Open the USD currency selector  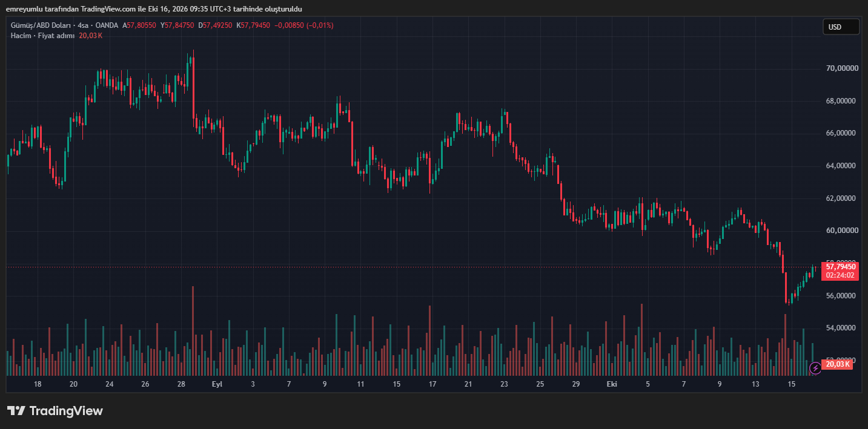pos(841,27)
